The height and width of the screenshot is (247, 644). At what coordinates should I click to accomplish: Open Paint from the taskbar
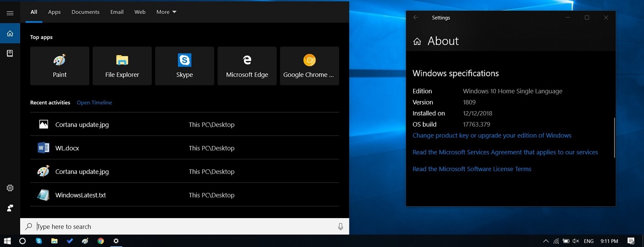click(85, 241)
